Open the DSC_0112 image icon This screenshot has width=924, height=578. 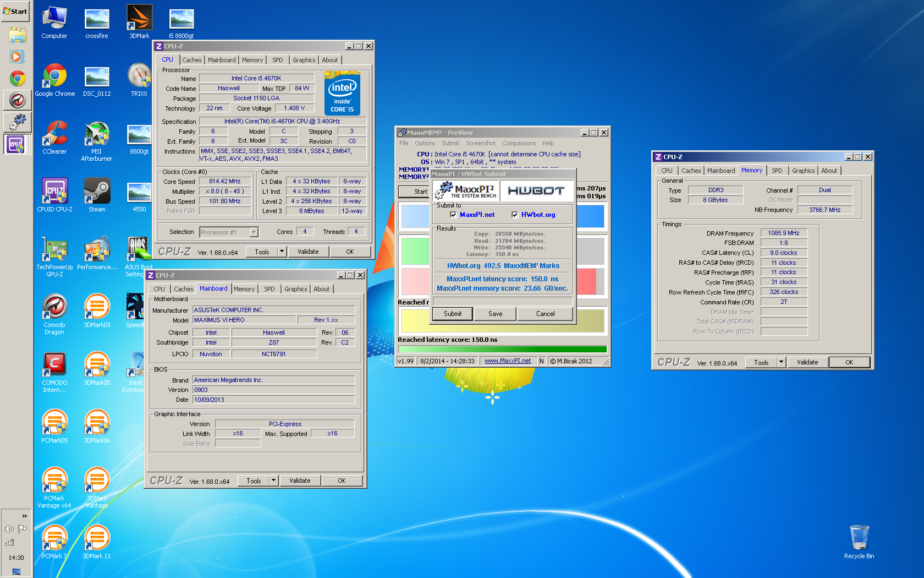(x=97, y=80)
